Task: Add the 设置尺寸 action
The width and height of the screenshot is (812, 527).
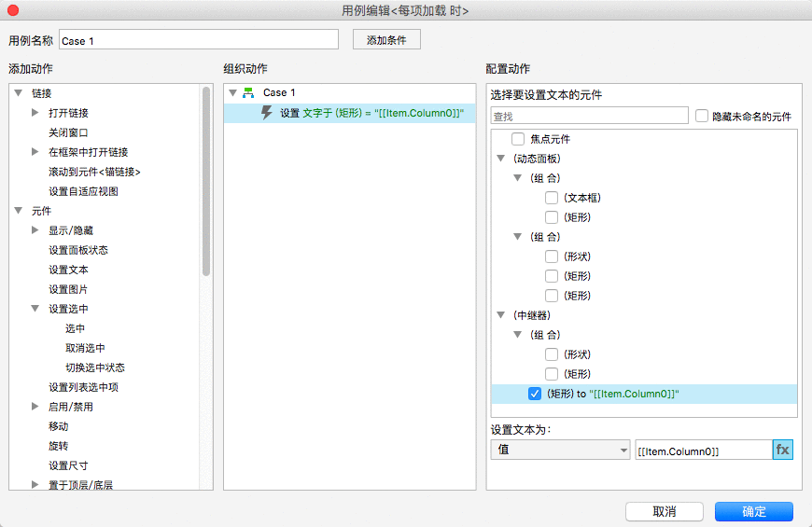Action: [68, 465]
